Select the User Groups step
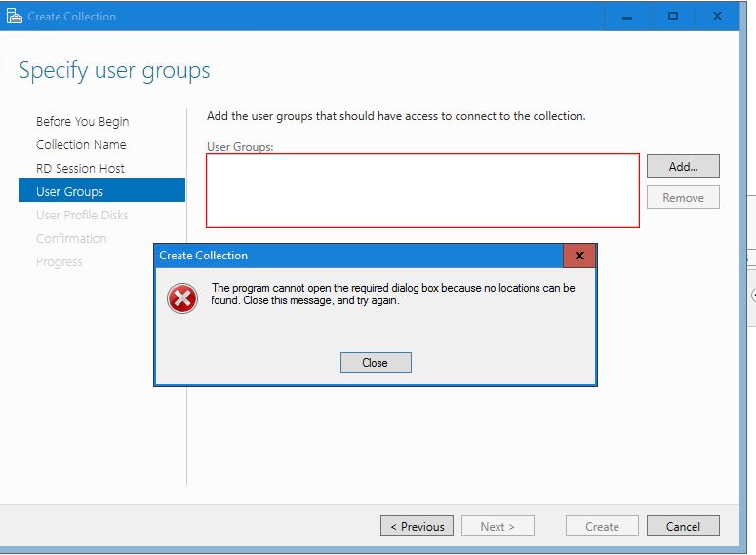756x555 pixels. [x=101, y=190]
